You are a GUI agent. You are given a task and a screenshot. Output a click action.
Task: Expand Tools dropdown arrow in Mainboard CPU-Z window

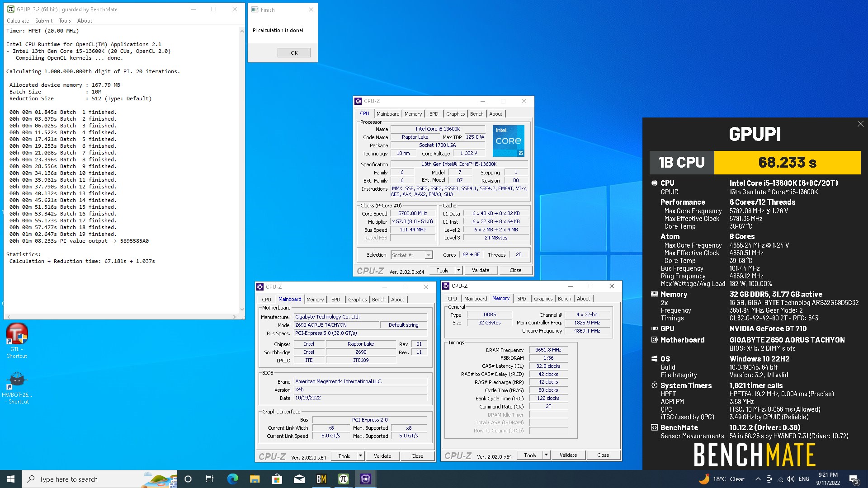(360, 456)
